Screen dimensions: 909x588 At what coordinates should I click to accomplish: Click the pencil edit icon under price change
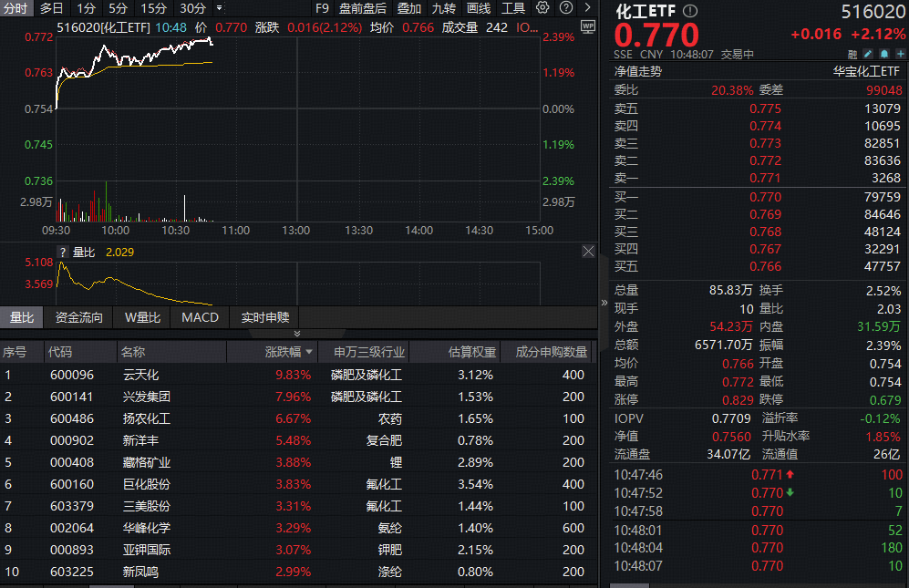click(x=868, y=54)
